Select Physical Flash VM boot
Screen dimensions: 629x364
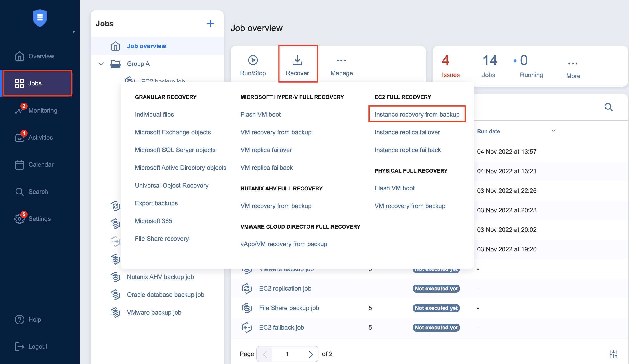[394, 188]
